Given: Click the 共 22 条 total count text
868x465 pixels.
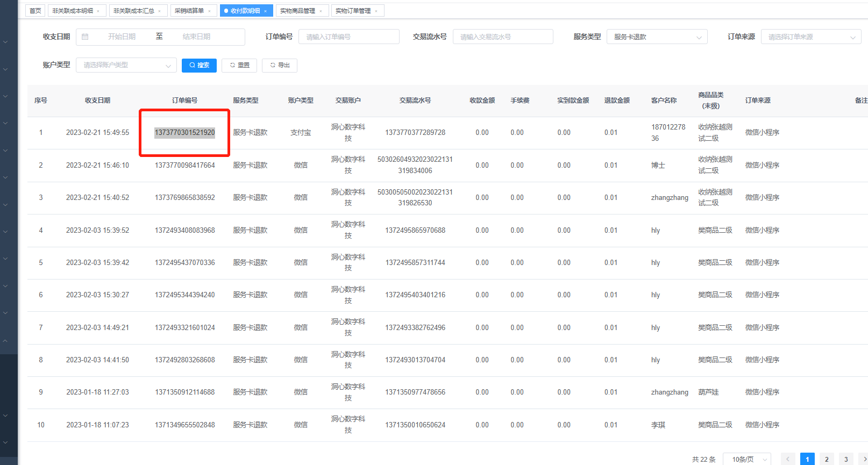Looking at the screenshot, I should (x=703, y=460).
